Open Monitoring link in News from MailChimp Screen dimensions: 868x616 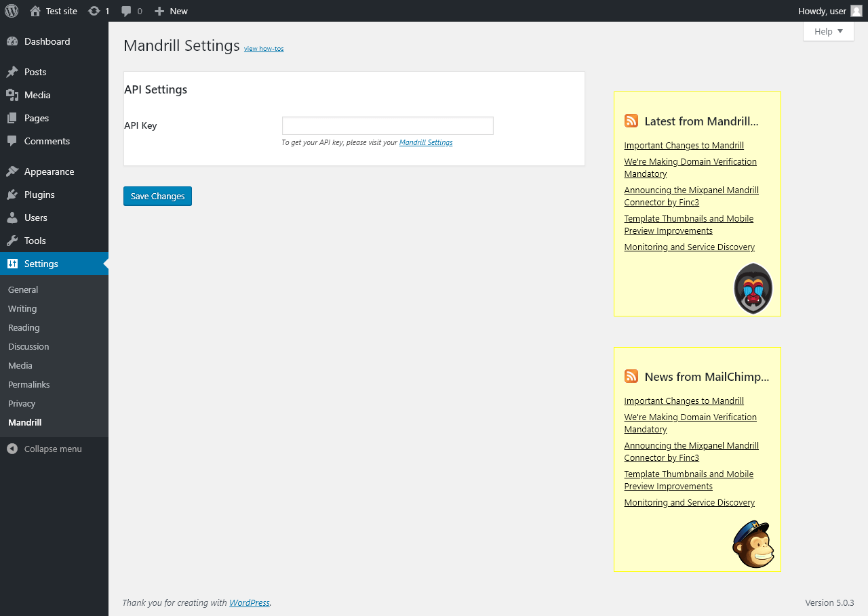point(689,502)
